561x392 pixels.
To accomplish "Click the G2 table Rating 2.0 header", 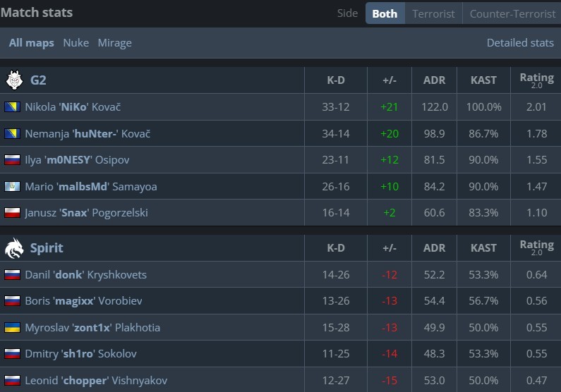I will tap(536, 80).
